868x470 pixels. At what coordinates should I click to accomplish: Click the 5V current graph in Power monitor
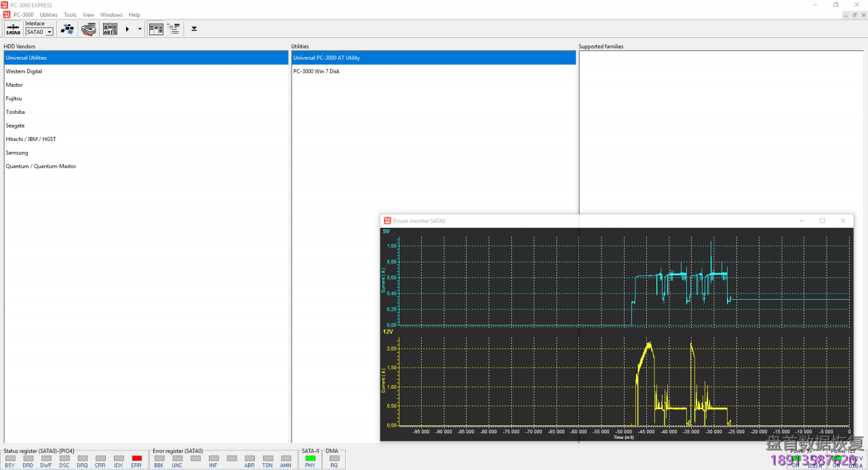624,281
